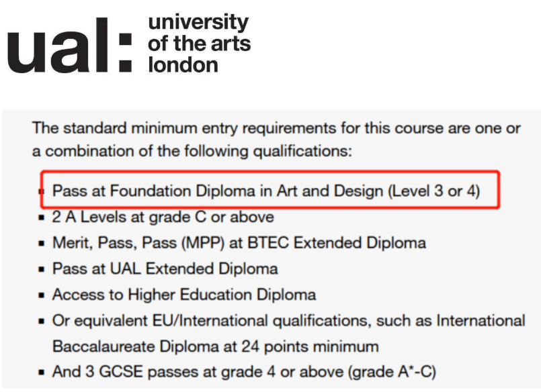Click the bullet before "Access to Higher Education"

coord(42,295)
